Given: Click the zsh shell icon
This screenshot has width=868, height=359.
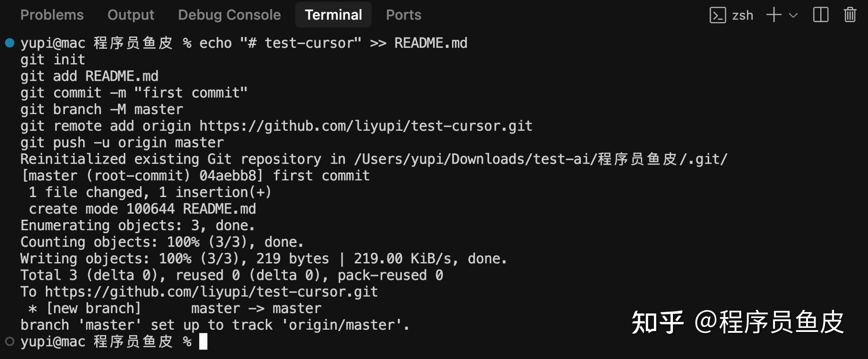Looking at the screenshot, I should coord(717,15).
